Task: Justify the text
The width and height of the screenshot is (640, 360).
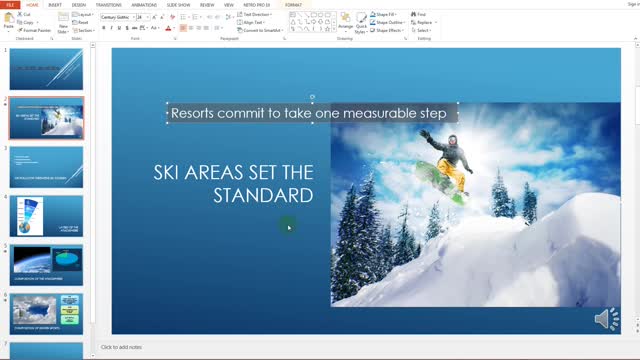Action: [x=207, y=28]
